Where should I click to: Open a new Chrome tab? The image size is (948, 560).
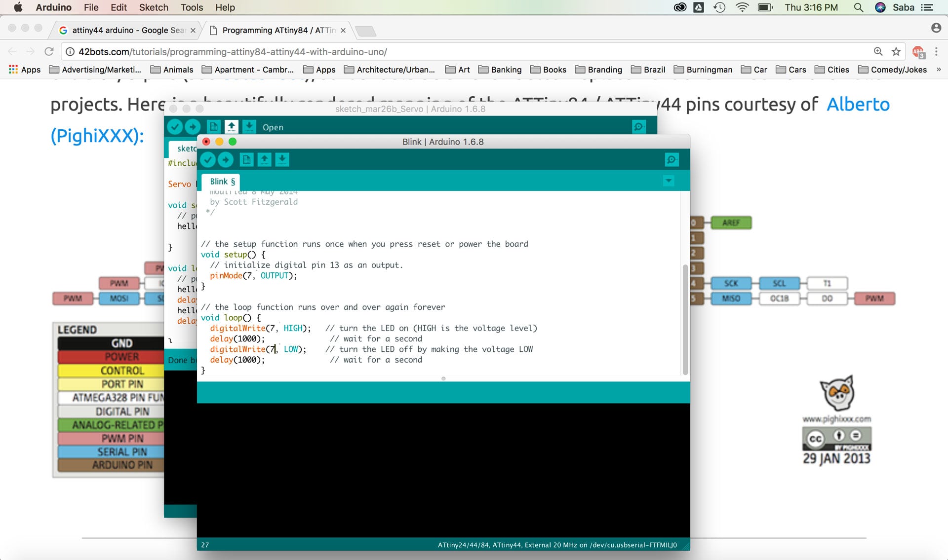365,31
